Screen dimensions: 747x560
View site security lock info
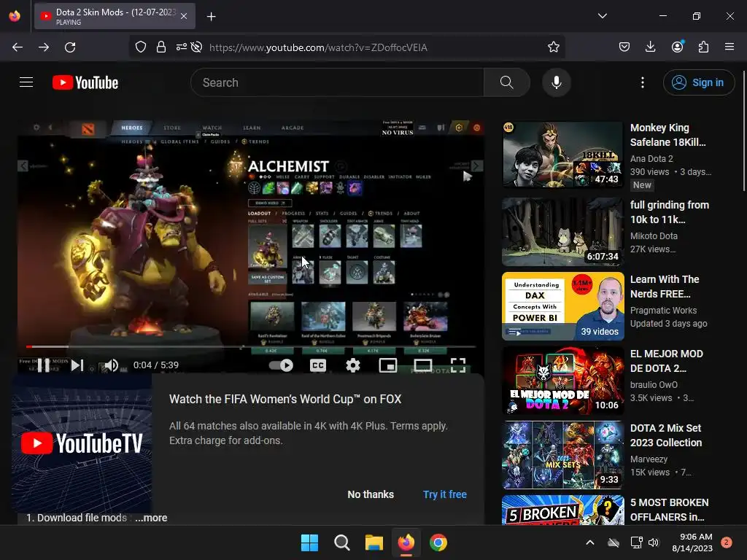click(x=161, y=47)
